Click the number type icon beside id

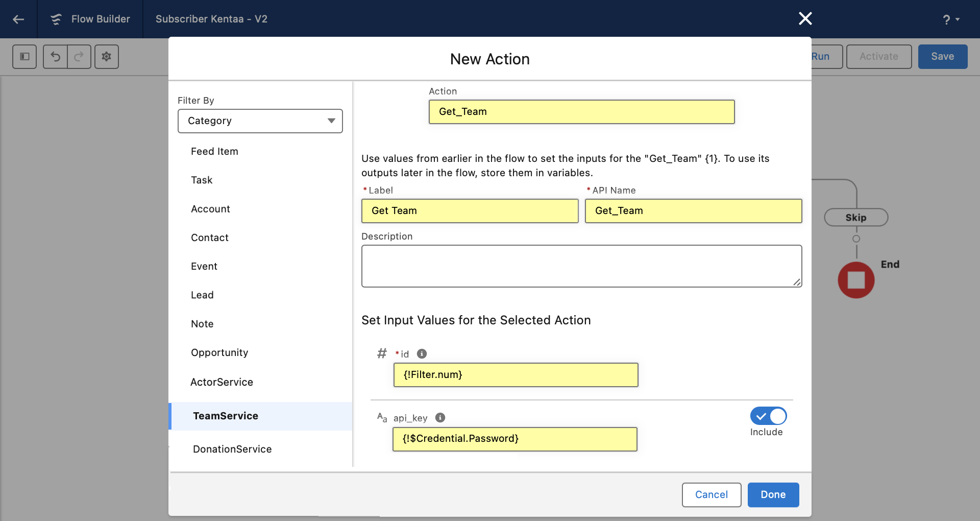pos(382,353)
